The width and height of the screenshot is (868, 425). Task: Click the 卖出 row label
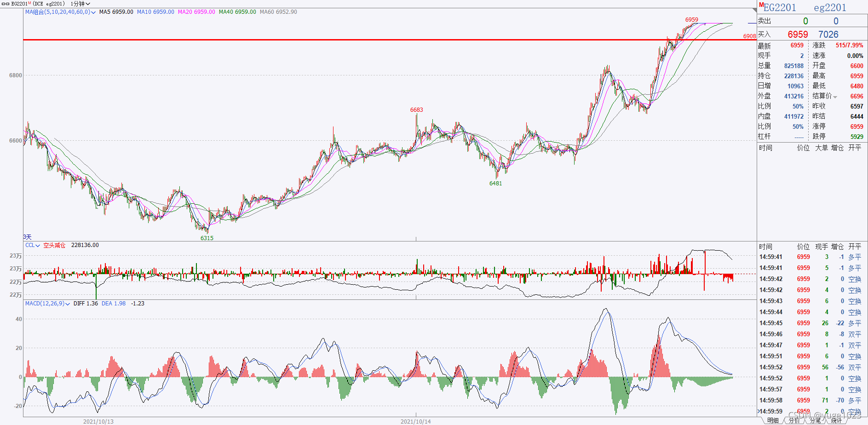pos(765,21)
